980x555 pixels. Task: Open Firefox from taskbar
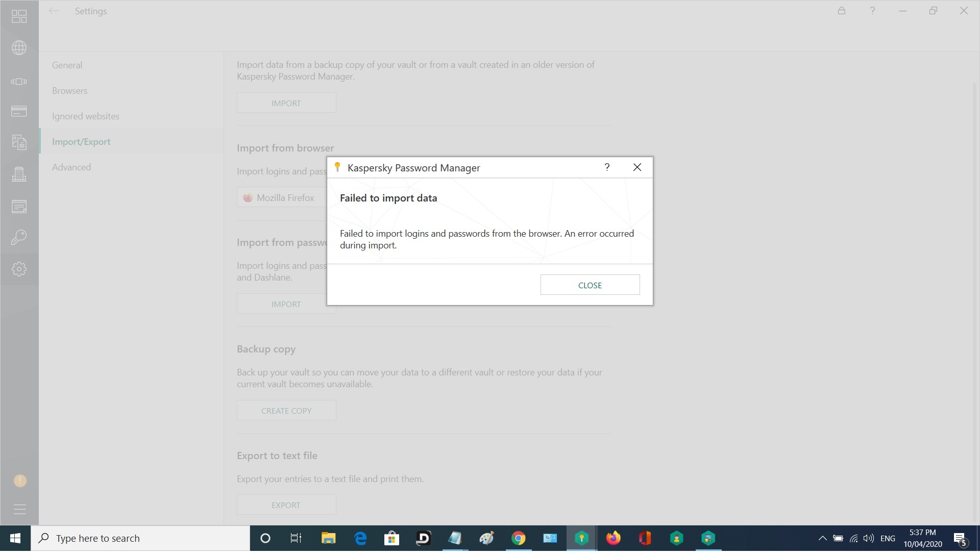coord(613,538)
